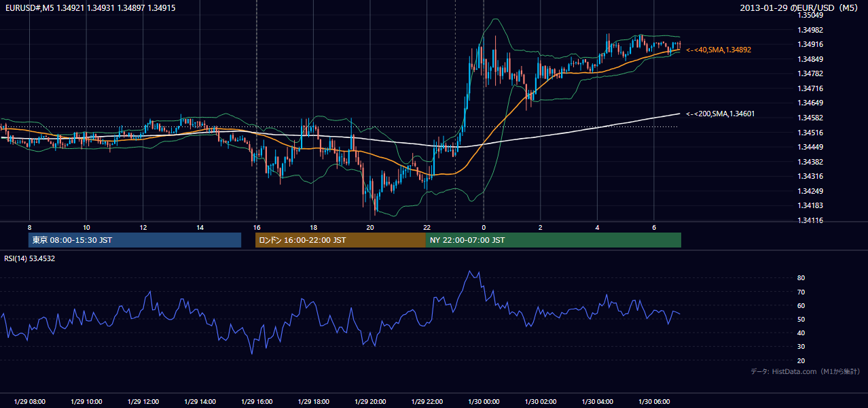Click the 1/29 08:00 time label
868x408 pixels.
29,402
